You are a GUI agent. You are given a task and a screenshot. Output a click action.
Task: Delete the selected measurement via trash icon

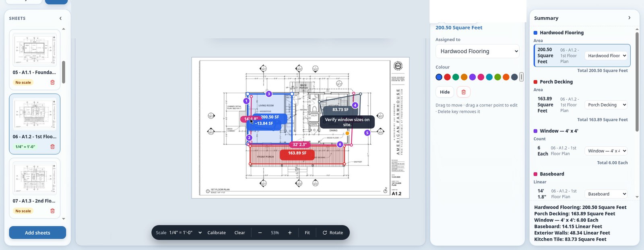(x=464, y=92)
